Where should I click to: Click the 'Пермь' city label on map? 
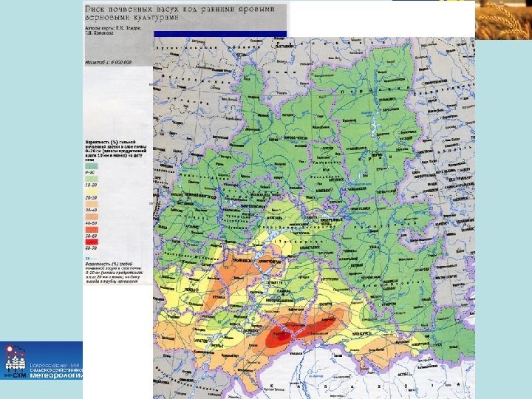click(377, 154)
